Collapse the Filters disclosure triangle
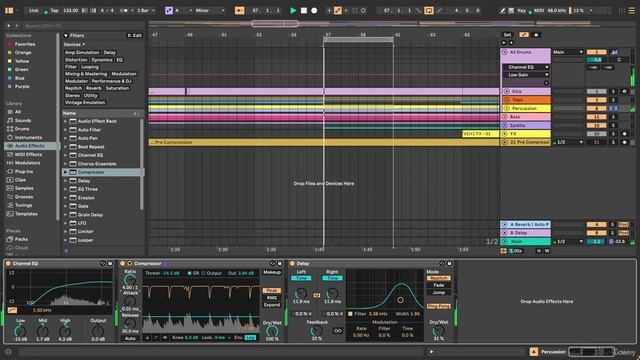640x360 pixels. tap(66, 36)
